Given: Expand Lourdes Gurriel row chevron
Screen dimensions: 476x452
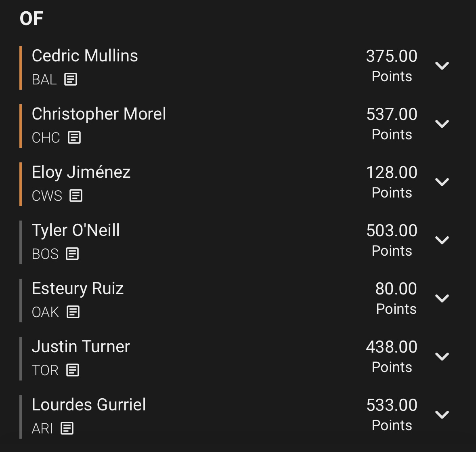Looking at the screenshot, I should tap(442, 415).
